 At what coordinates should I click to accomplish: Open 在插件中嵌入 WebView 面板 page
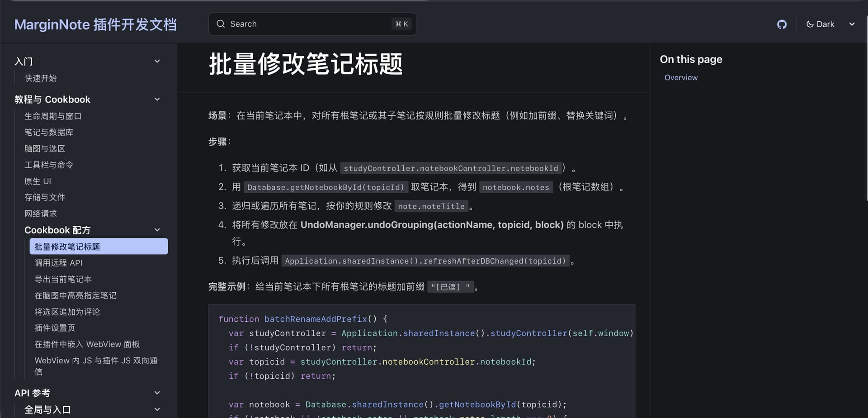point(87,344)
